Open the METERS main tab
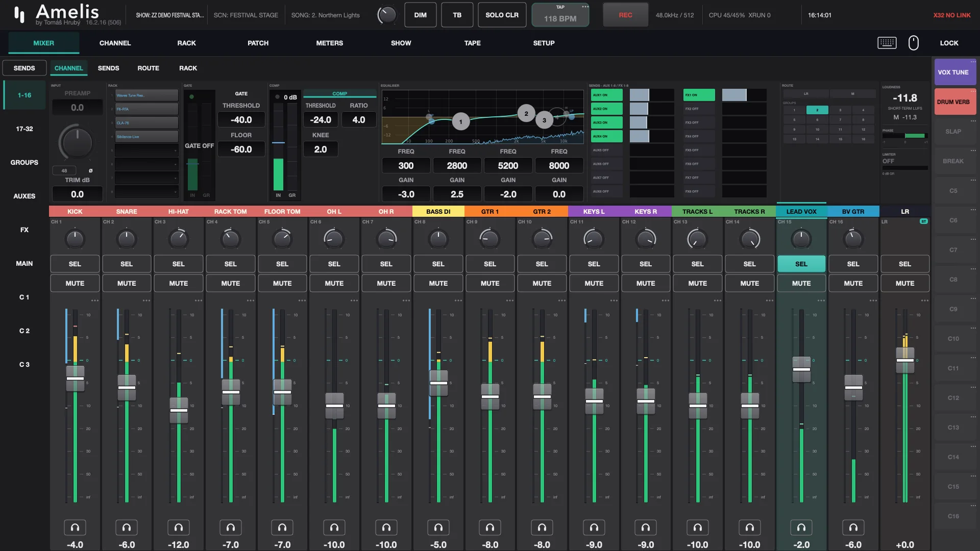 329,43
